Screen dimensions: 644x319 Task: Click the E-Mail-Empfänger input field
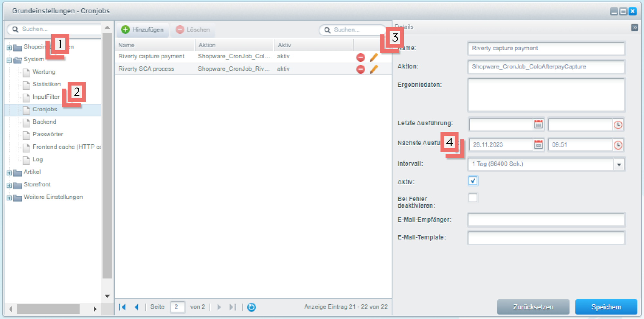point(546,220)
